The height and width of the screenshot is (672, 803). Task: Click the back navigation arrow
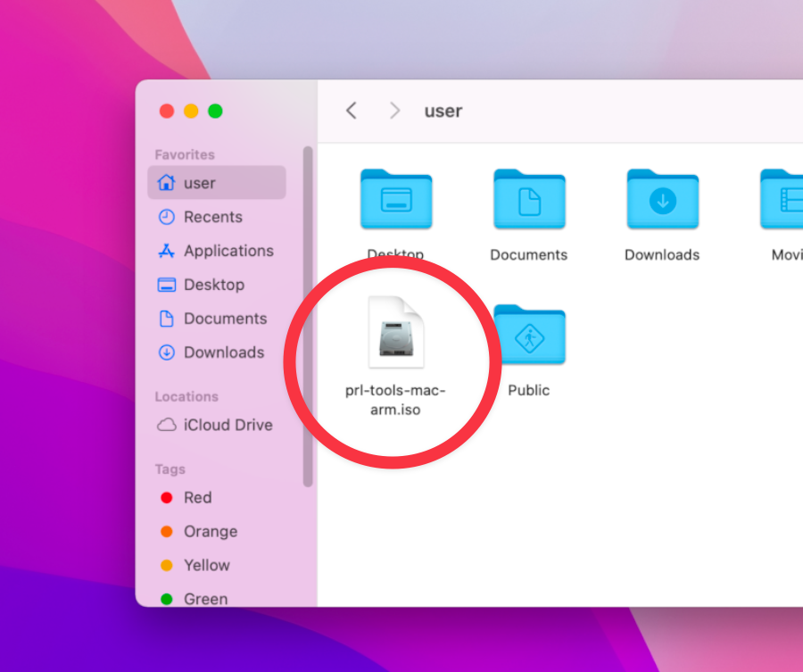pyautogui.click(x=352, y=111)
